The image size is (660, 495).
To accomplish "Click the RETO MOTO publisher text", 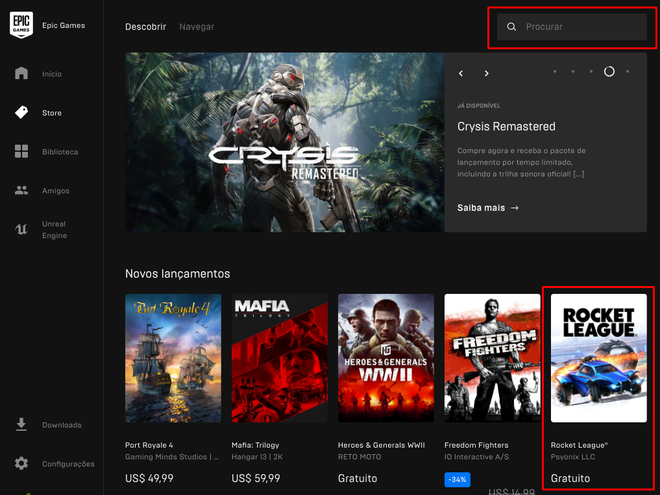I will pos(359,457).
